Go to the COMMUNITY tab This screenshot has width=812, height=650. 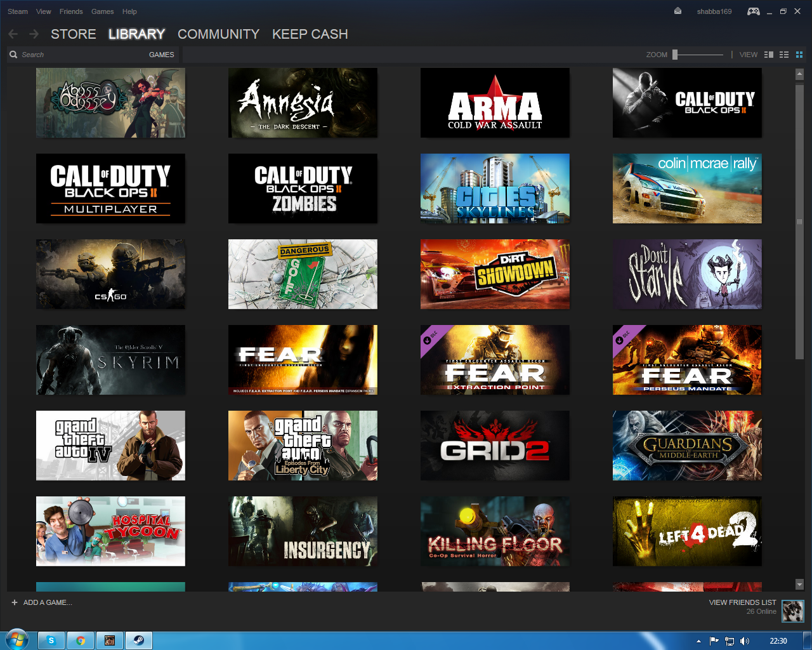[218, 34]
